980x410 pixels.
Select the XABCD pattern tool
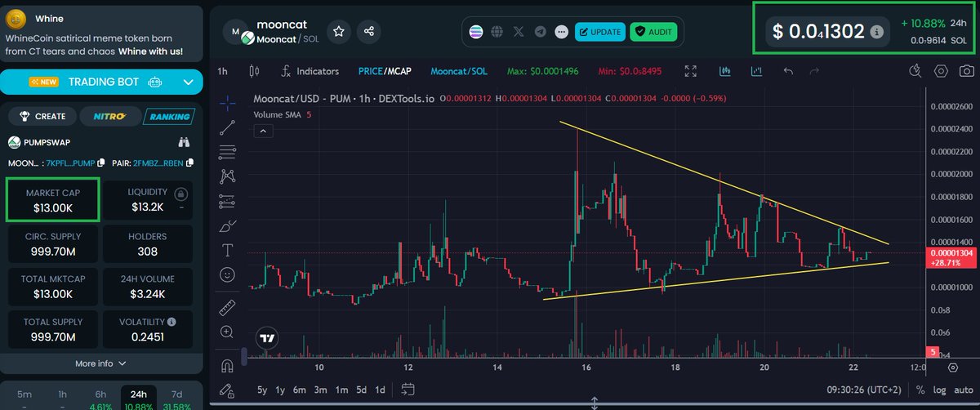coord(228,176)
